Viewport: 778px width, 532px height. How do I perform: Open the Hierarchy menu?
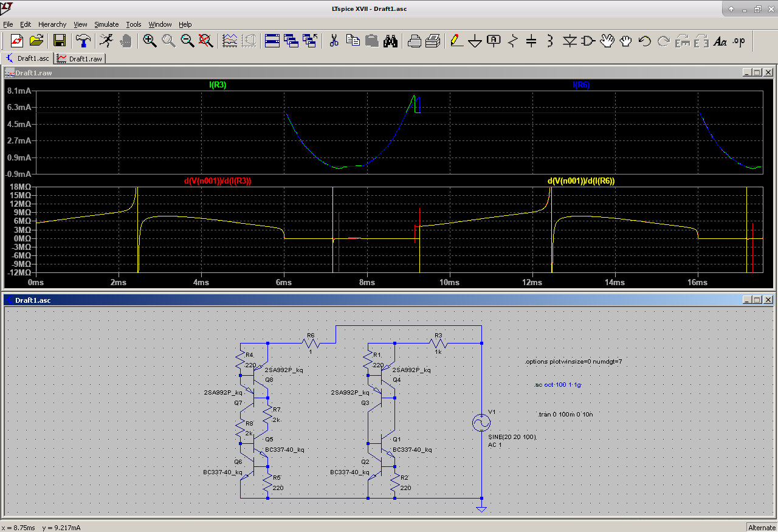pos(52,24)
